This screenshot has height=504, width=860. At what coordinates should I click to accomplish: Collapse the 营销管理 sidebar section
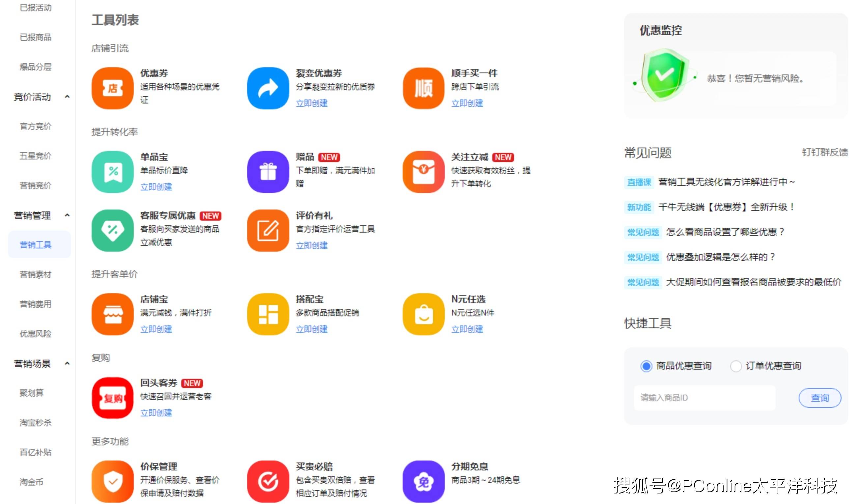click(67, 215)
